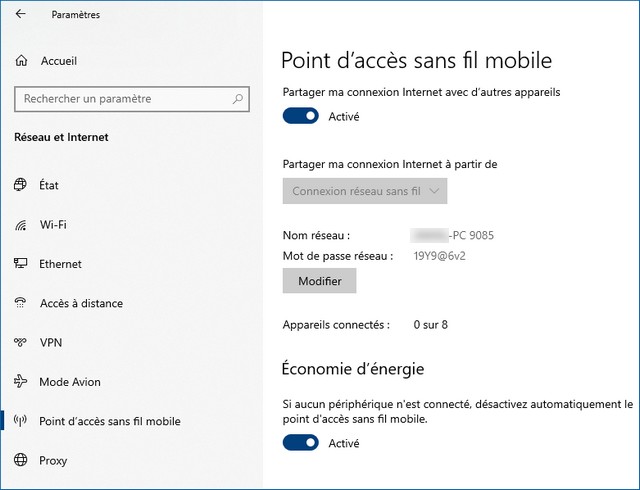The width and height of the screenshot is (640, 490).
Task: Click the Modifier button
Action: [319, 281]
